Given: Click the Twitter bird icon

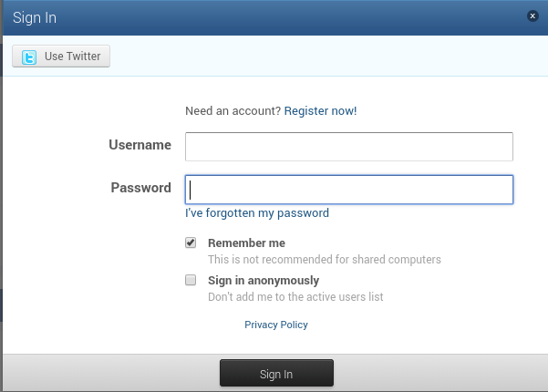Looking at the screenshot, I should pos(29,57).
